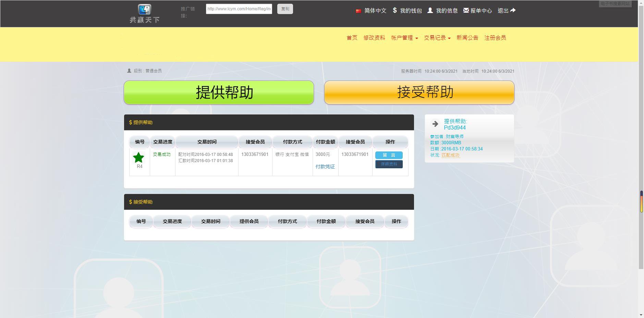
Task: Click the logout arrow icon beside 退出
Action: point(512,10)
